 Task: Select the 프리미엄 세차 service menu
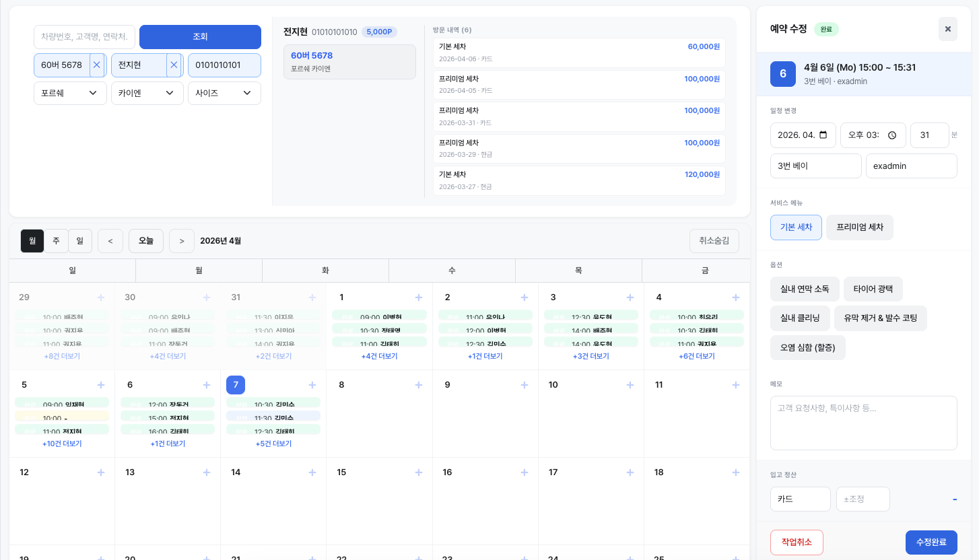(x=859, y=228)
